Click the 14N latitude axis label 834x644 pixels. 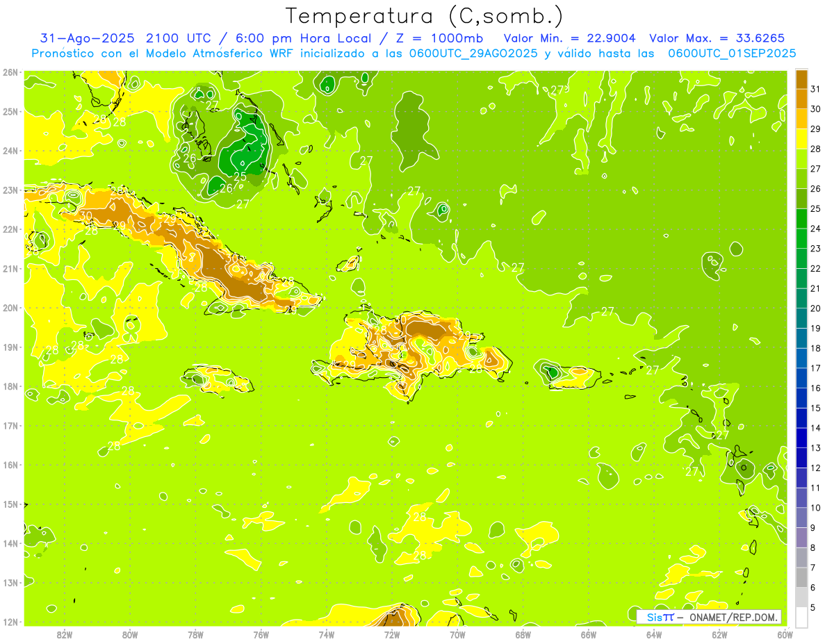10,543
